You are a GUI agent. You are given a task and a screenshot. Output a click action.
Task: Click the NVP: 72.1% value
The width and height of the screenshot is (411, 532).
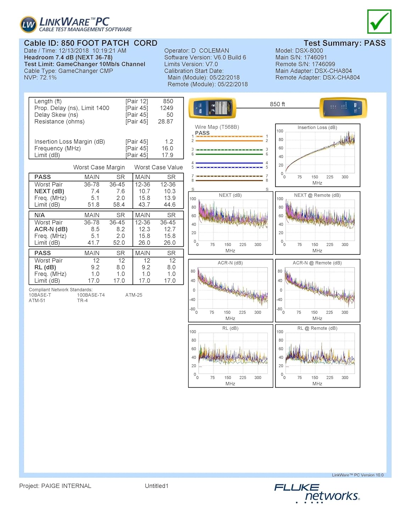click(x=40, y=78)
